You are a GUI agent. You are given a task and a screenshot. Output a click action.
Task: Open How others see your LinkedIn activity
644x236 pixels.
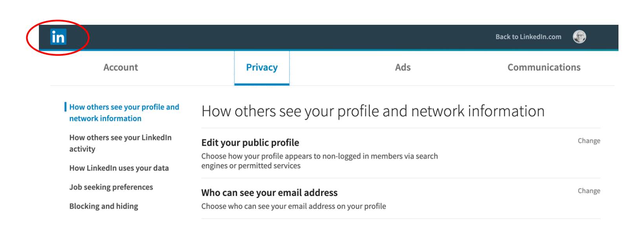click(x=120, y=143)
